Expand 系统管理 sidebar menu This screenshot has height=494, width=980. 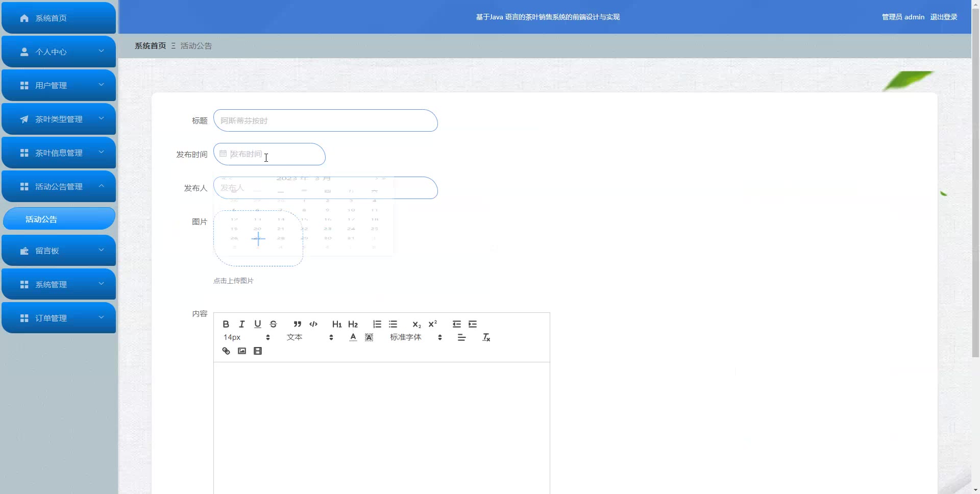coord(59,284)
